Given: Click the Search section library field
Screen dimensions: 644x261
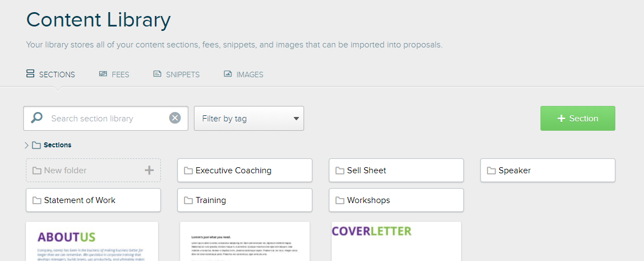Looking at the screenshot, I should click(x=106, y=119).
